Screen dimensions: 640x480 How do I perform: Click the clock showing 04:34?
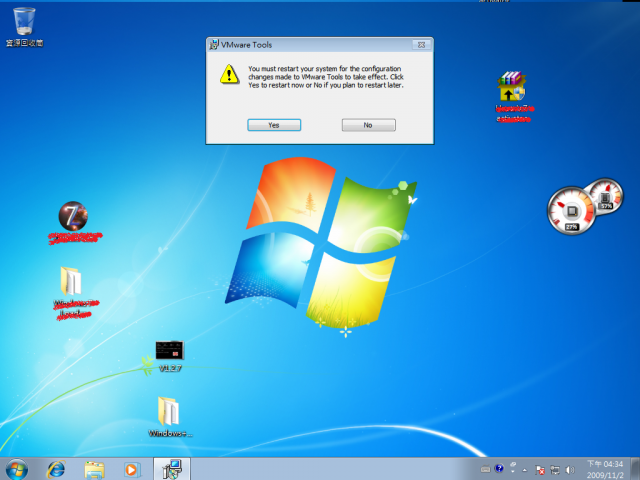click(x=605, y=469)
